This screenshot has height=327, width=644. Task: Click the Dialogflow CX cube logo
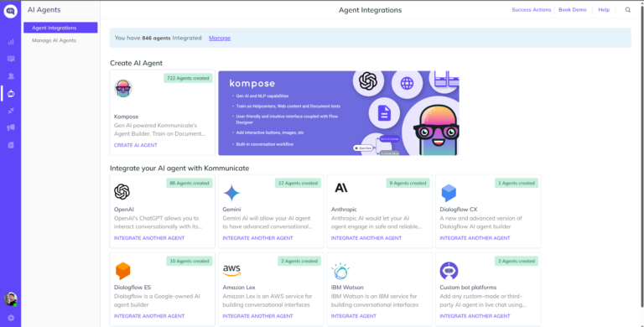point(449,193)
